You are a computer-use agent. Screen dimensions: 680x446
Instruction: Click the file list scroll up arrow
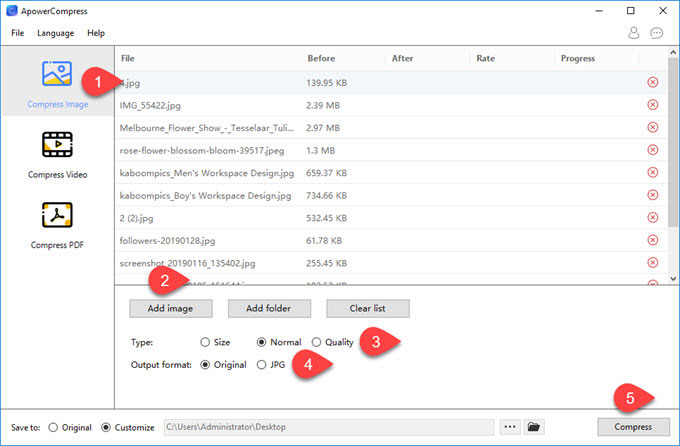coord(673,52)
